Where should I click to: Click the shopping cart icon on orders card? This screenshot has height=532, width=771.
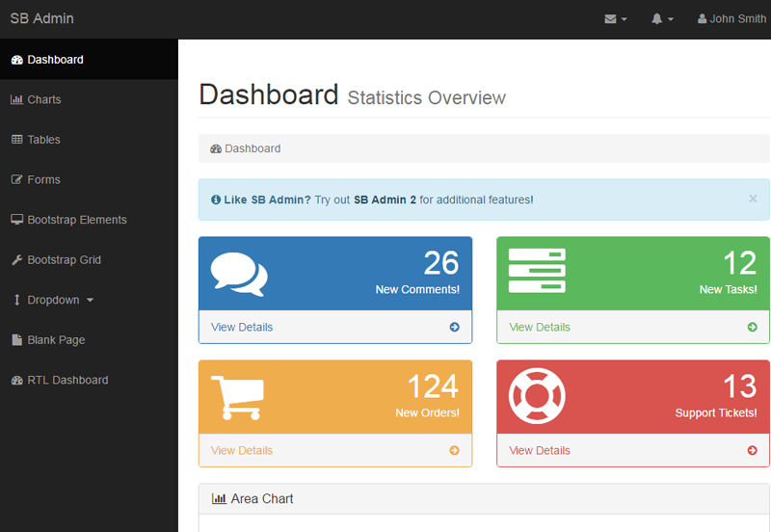(x=237, y=397)
